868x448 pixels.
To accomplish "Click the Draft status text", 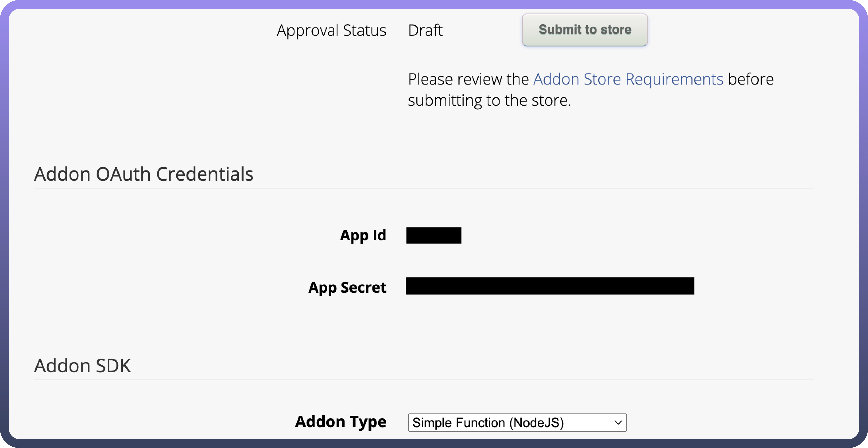I will (425, 30).
